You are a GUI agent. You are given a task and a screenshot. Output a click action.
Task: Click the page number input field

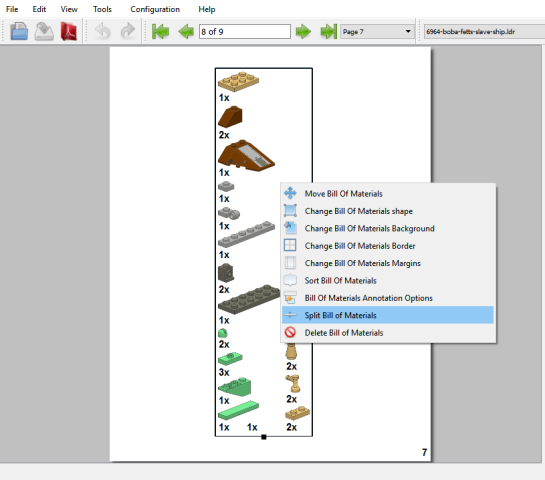pos(245,32)
